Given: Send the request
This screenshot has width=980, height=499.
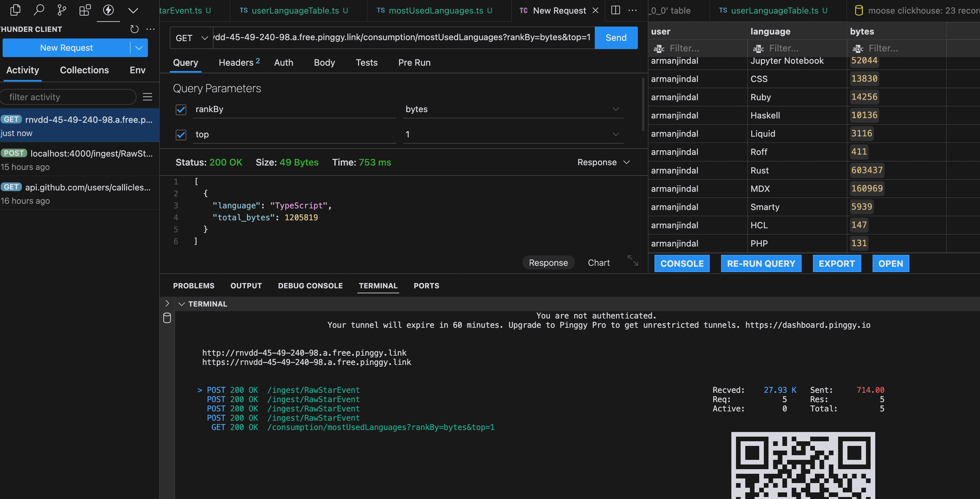Looking at the screenshot, I should (616, 38).
